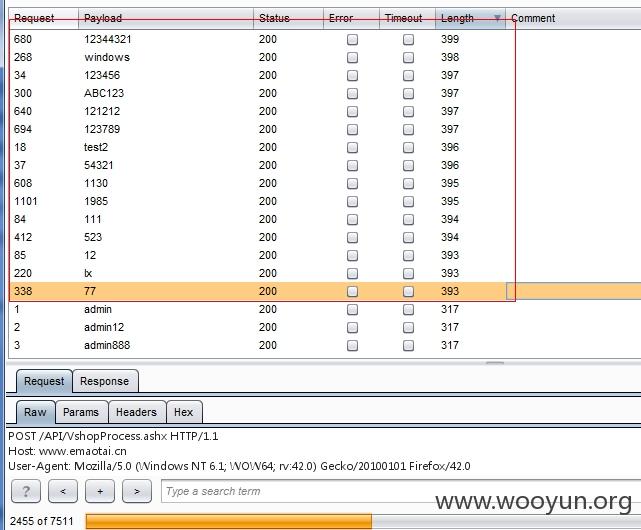Switch to the Response tab
641x530 pixels.
click(105, 381)
